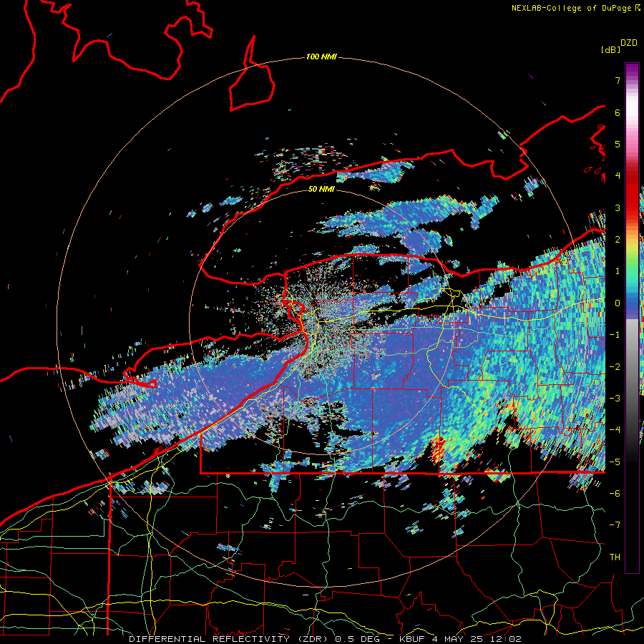This screenshot has width=644, height=644.
Task: Click the legend value 7
Action: [x=618, y=80]
